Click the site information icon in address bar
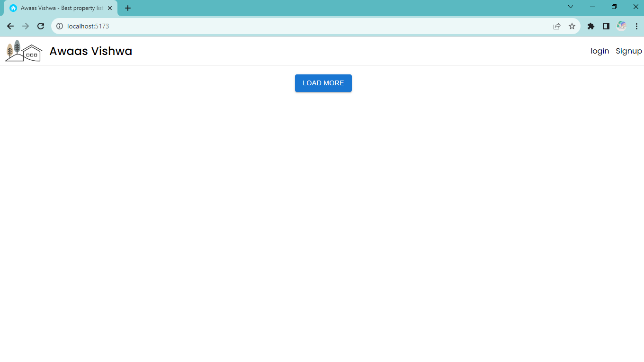Viewport: 644px width, 362px height. [x=59, y=26]
